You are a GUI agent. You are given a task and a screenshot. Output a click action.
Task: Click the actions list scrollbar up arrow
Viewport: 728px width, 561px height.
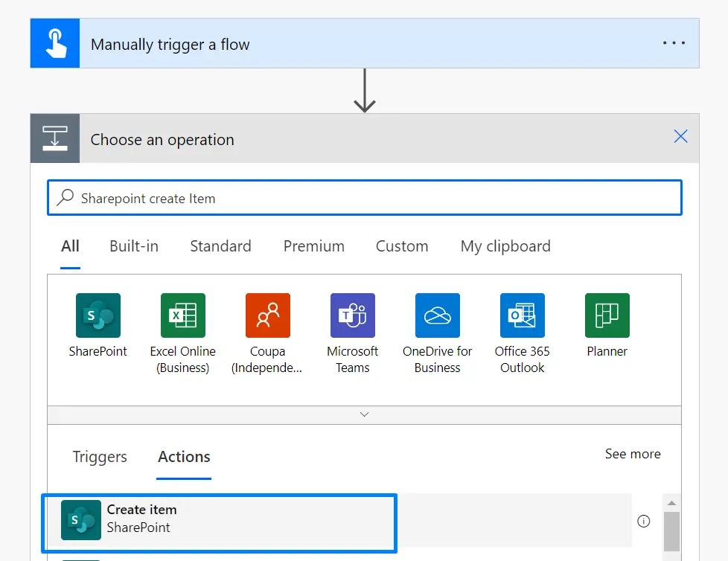coord(671,503)
